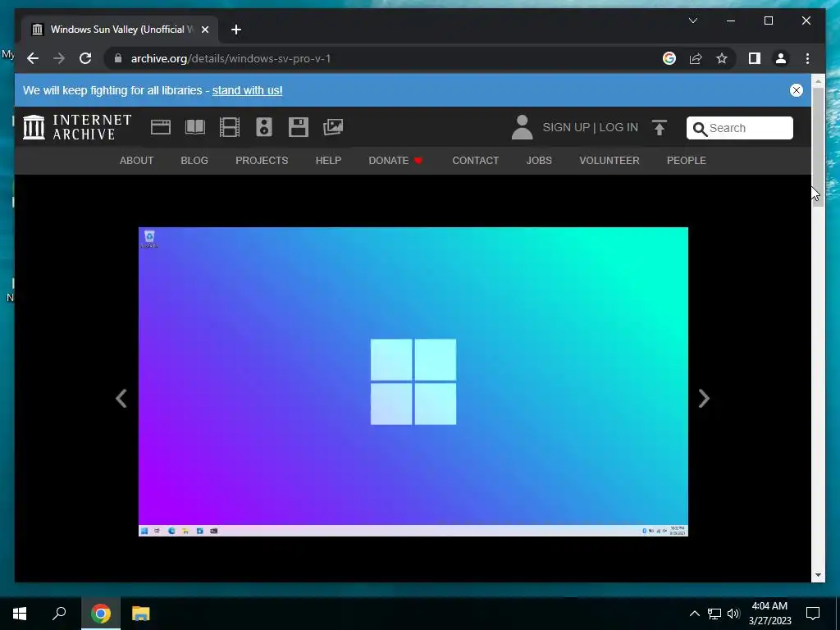Reload the page
This screenshot has height=630, width=840.
85,58
